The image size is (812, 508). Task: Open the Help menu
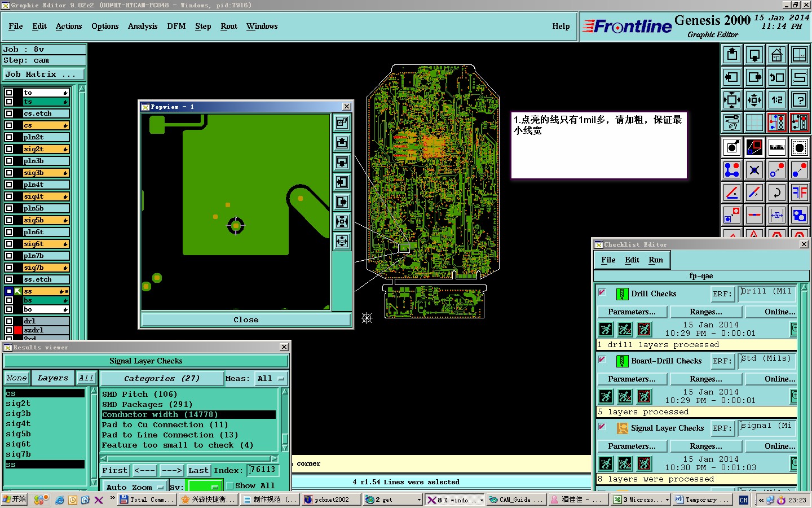tap(561, 26)
